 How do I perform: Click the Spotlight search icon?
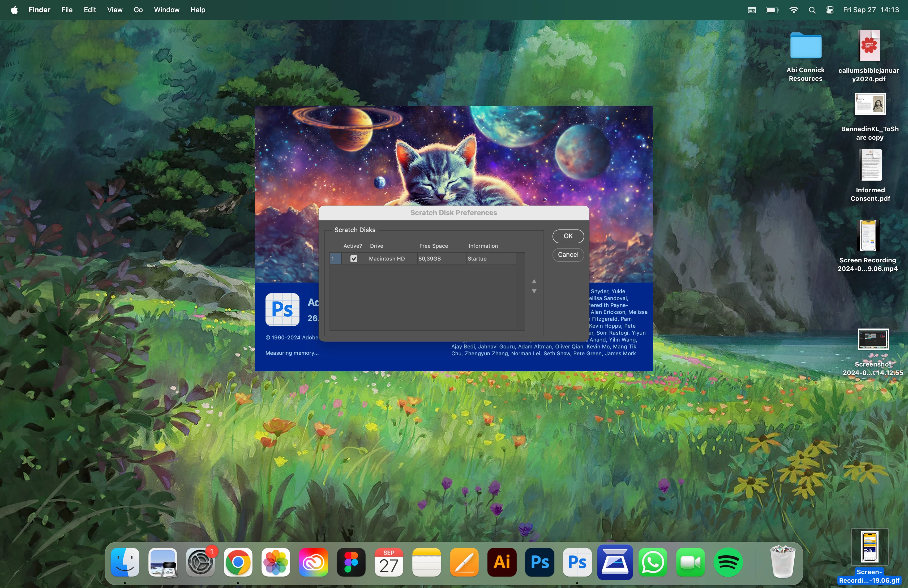pyautogui.click(x=812, y=10)
